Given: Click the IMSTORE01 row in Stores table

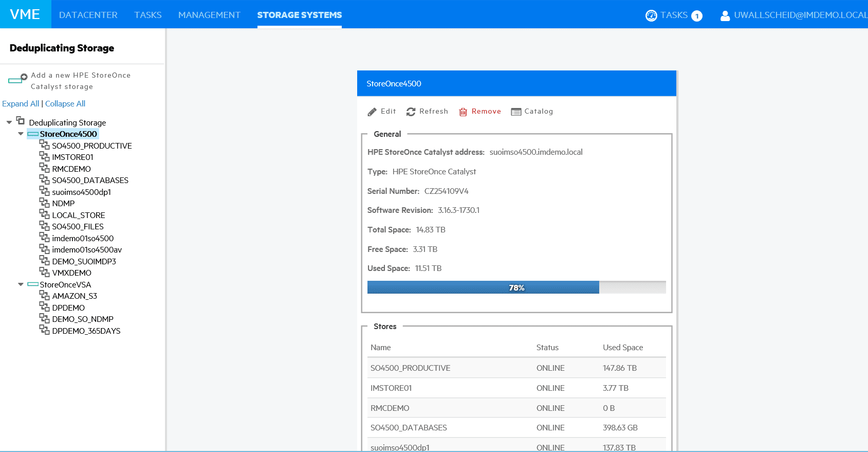Looking at the screenshot, I should point(516,388).
